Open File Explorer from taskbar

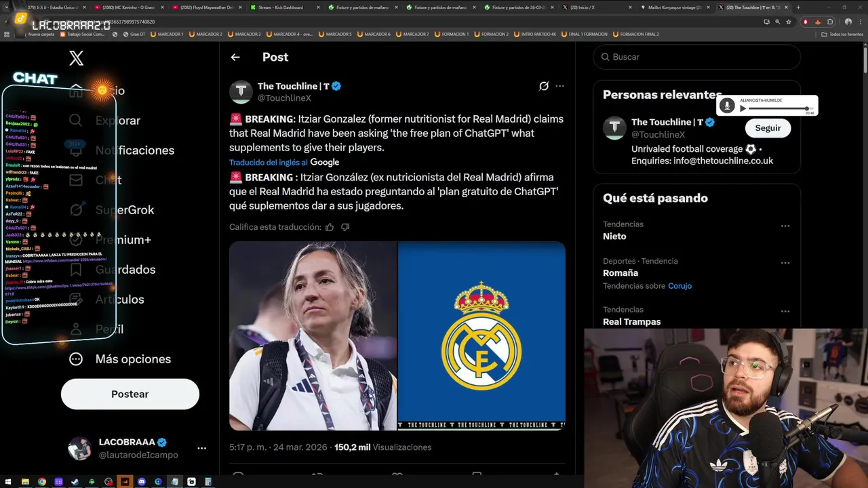point(25,482)
